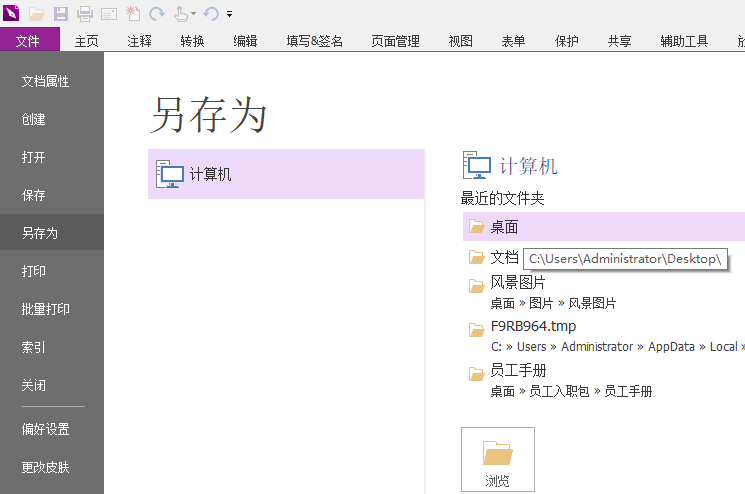Click the create new document icon
Screen dimensions: 745x494
coord(133,14)
